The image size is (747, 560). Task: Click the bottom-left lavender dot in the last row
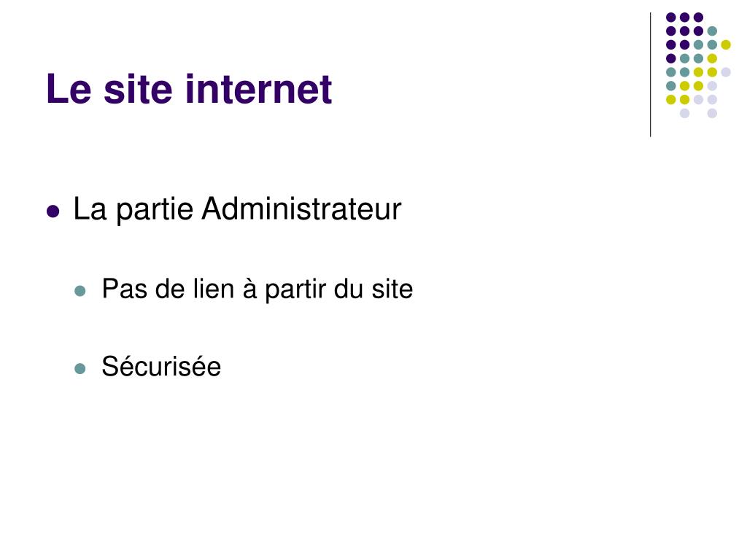coord(684,113)
